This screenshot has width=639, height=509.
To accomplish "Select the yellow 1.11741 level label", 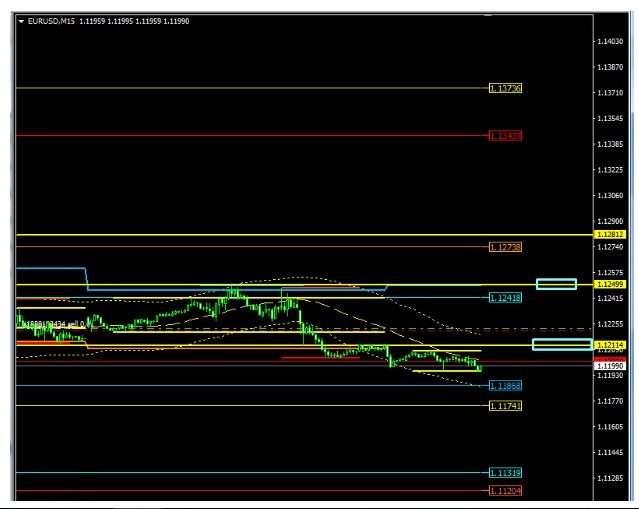I will click(x=505, y=405).
